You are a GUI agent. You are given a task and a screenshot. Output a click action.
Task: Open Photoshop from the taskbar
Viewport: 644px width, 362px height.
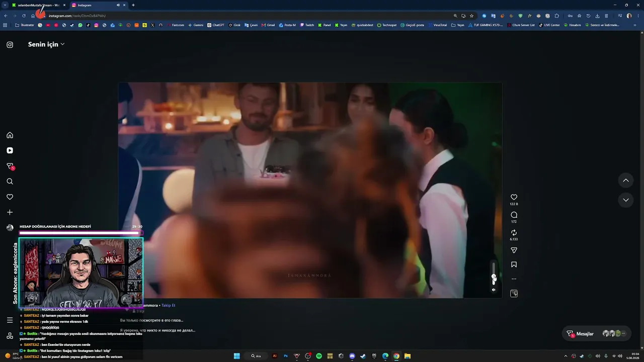pos(286,356)
